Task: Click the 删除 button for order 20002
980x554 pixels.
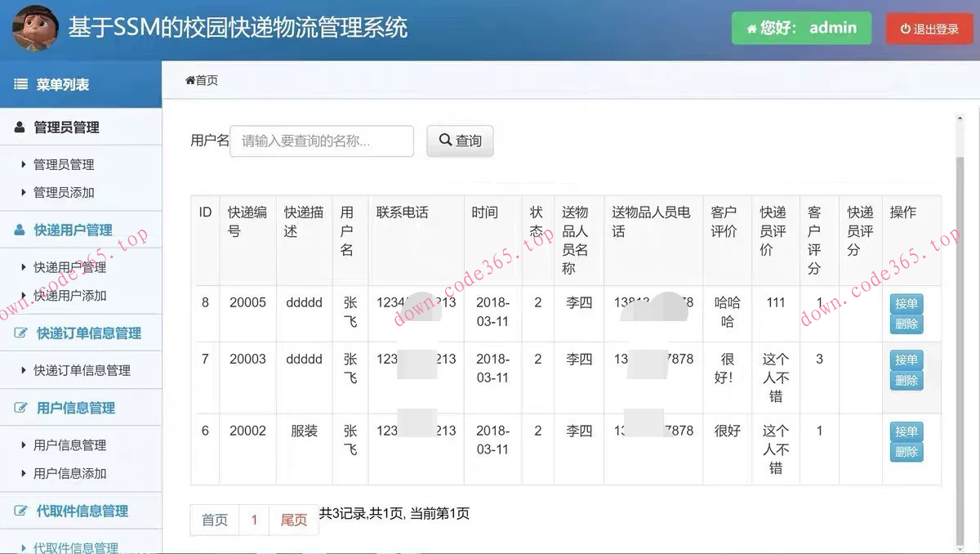Action: tap(906, 450)
